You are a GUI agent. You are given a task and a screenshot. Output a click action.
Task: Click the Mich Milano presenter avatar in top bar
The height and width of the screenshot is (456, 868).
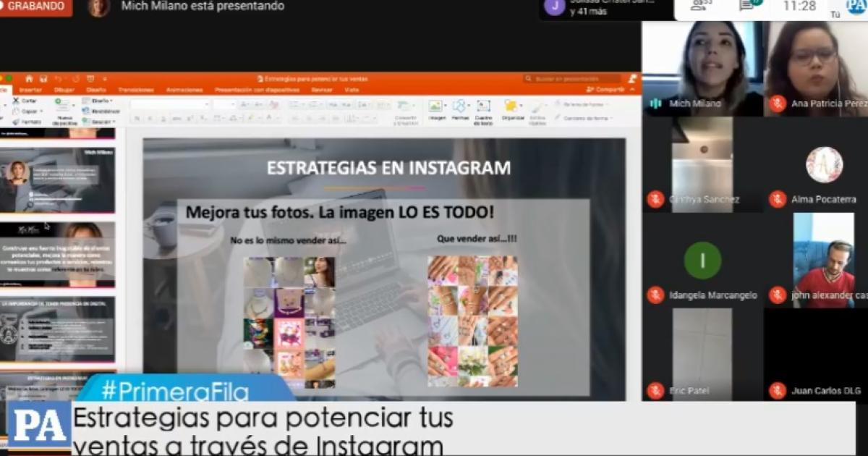[99, 7]
